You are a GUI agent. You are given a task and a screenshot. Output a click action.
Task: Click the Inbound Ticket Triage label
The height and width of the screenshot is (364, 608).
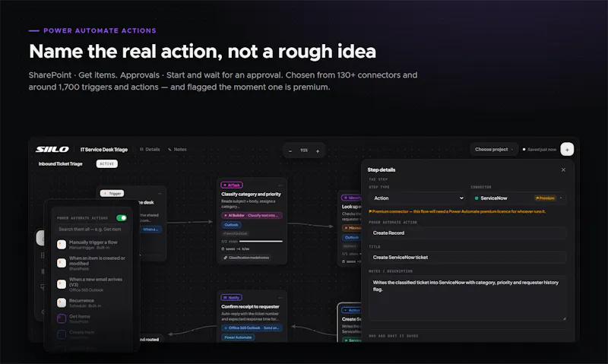(61, 164)
